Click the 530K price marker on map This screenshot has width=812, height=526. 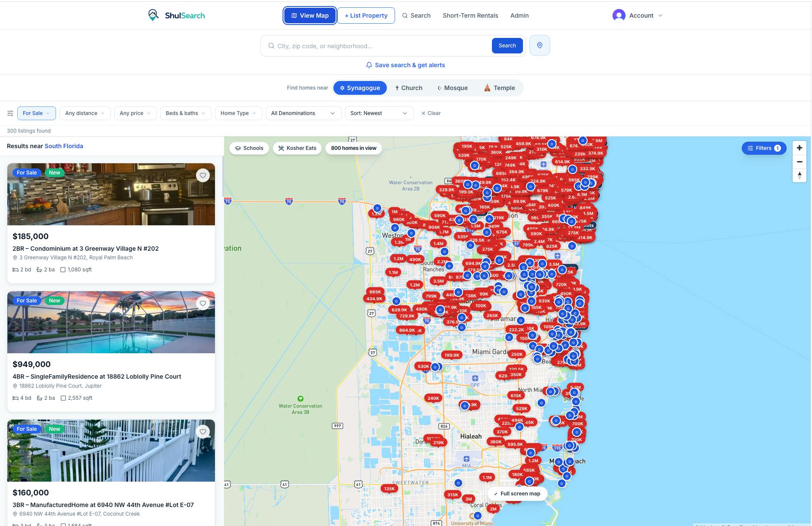pos(423,367)
